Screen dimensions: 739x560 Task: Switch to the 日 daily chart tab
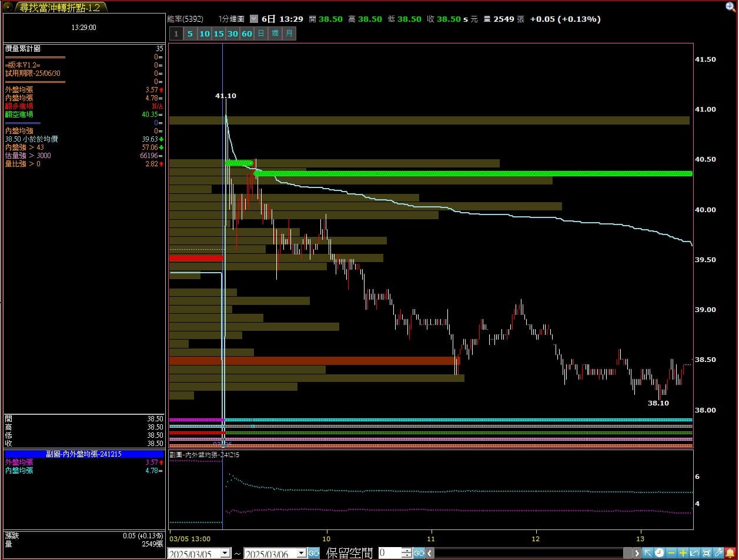click(x=261, y=33)
